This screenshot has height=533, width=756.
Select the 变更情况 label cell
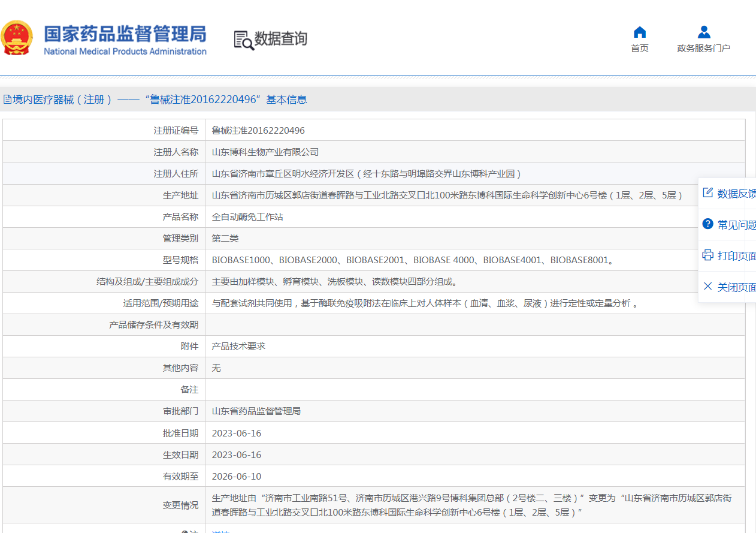104,505
